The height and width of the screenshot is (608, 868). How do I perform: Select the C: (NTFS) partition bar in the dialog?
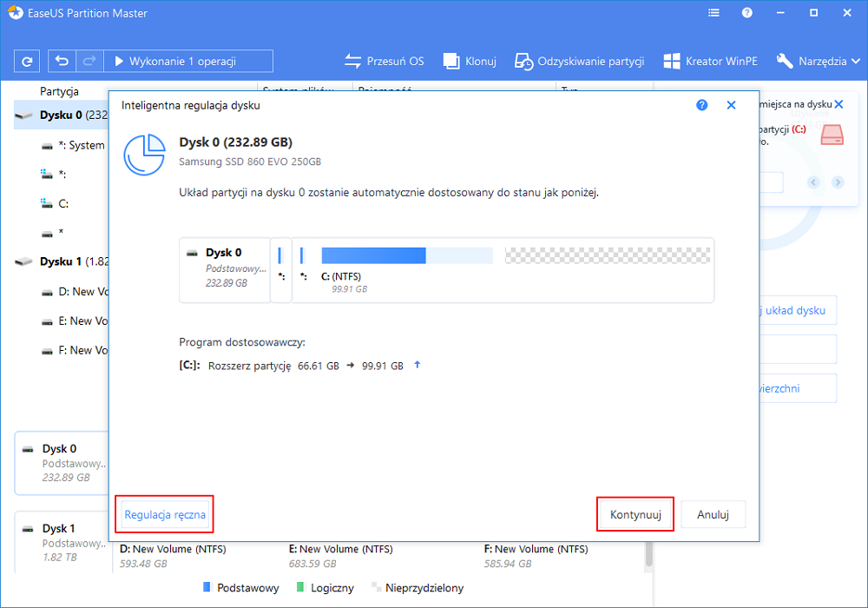pos(407,255)
